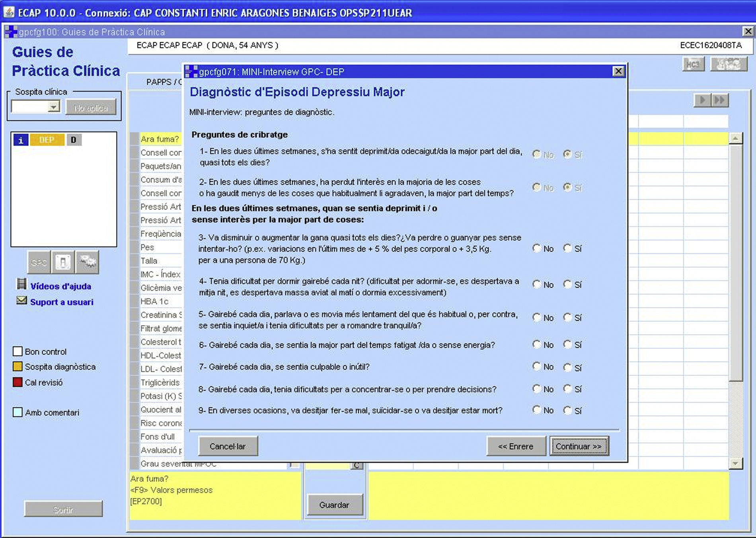Open the Sospita clínica dropdown
Viewport: 756px width, 538px height.
click(x=53, y=107)
